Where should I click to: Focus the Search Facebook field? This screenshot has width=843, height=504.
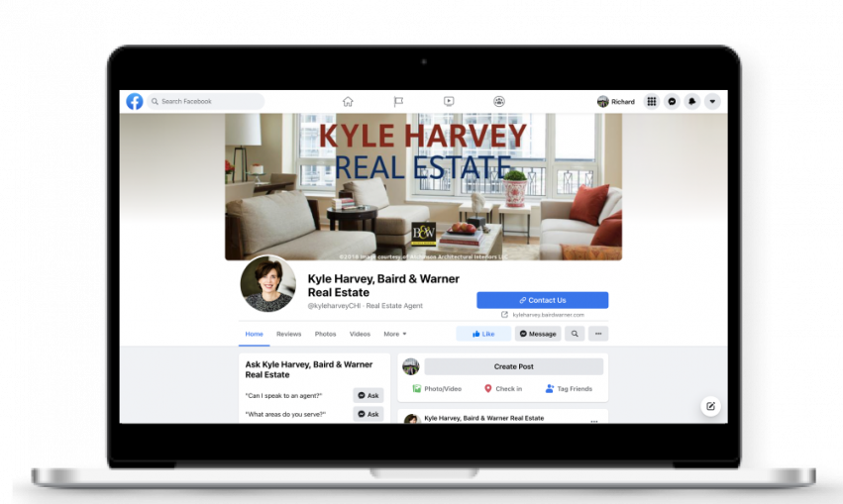tap(205, 101)
